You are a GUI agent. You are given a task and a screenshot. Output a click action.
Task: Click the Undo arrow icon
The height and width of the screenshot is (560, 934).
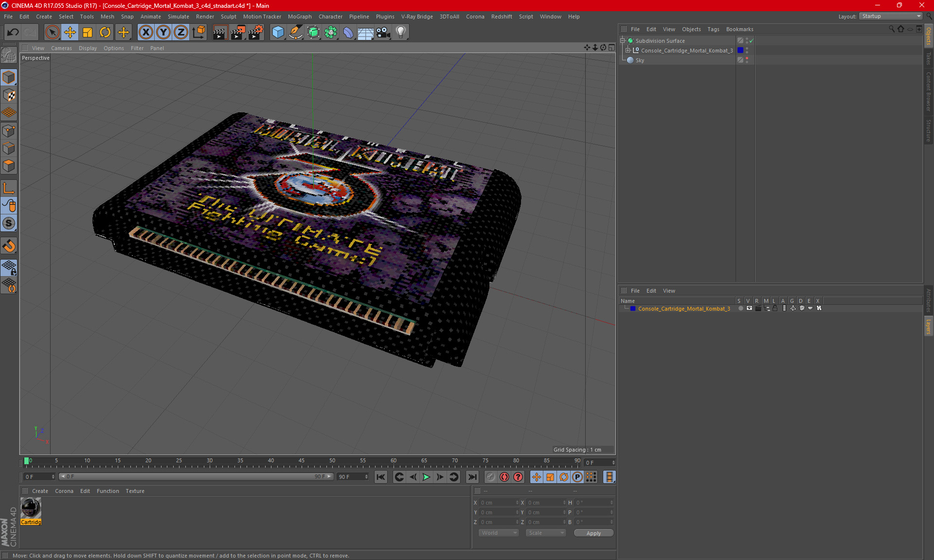[13, 33]
